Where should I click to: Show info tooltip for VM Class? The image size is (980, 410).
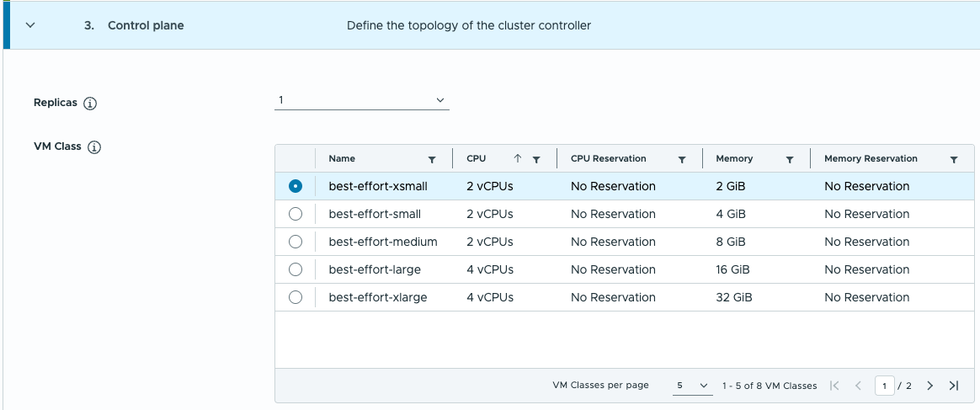tap(95, 147)
